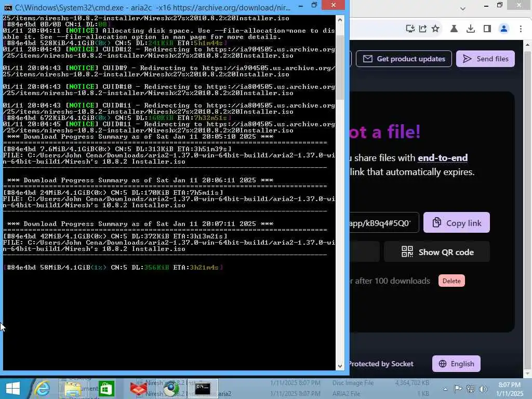Click the Send files button
Image resolution: width=532 pixels, height=399 pixels.
[x=485, y=59]
